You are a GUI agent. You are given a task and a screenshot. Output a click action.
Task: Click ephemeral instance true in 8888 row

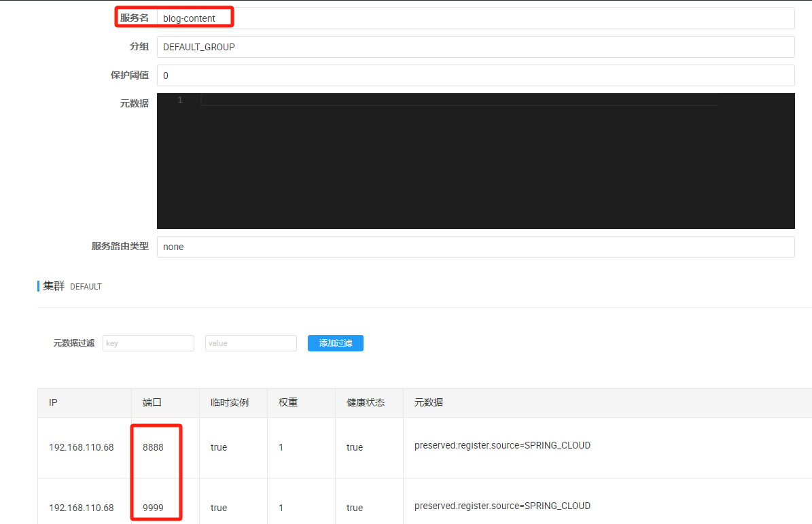click(219, 447)
